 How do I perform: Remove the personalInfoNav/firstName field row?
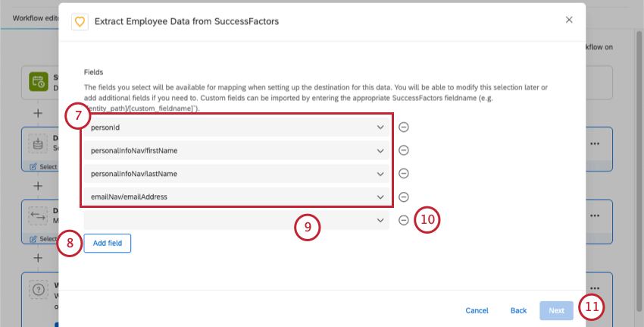tap(404, 150)
